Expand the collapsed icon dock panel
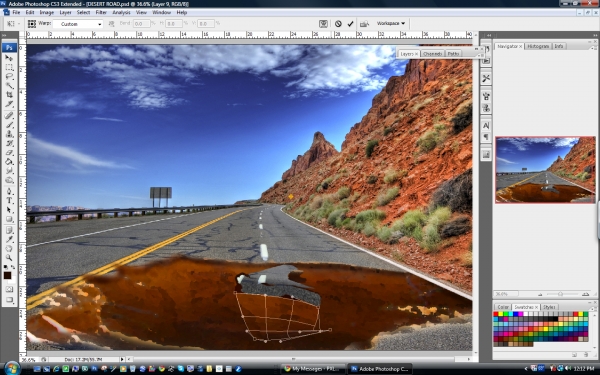600x375 pixels. pos(488,35)
